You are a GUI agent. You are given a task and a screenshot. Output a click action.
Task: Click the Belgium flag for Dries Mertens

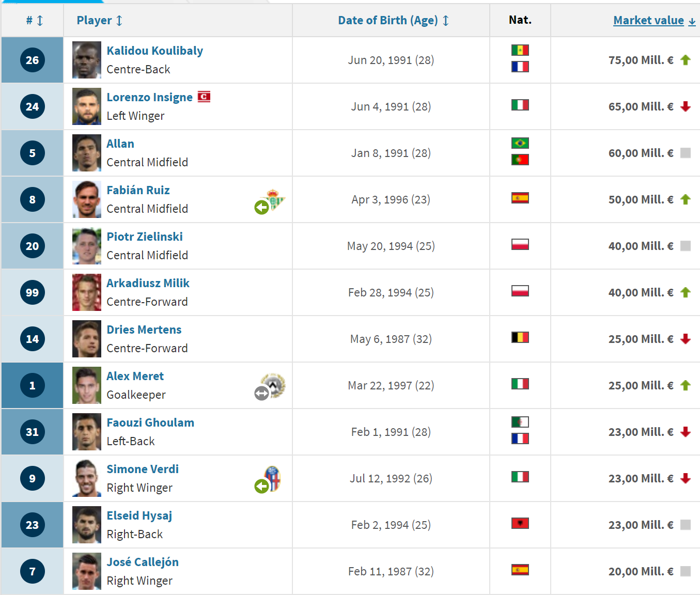tap(520, 337)
